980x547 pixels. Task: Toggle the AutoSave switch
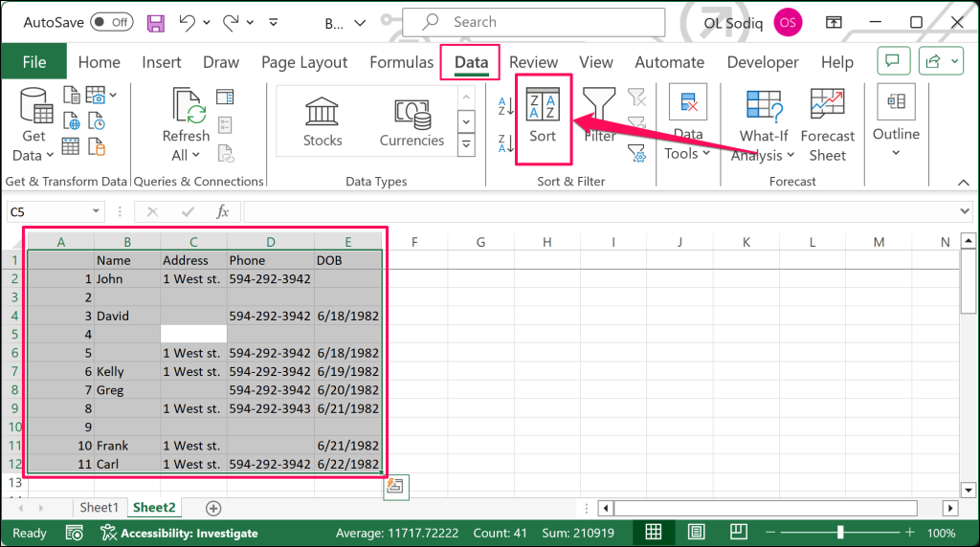112,21
